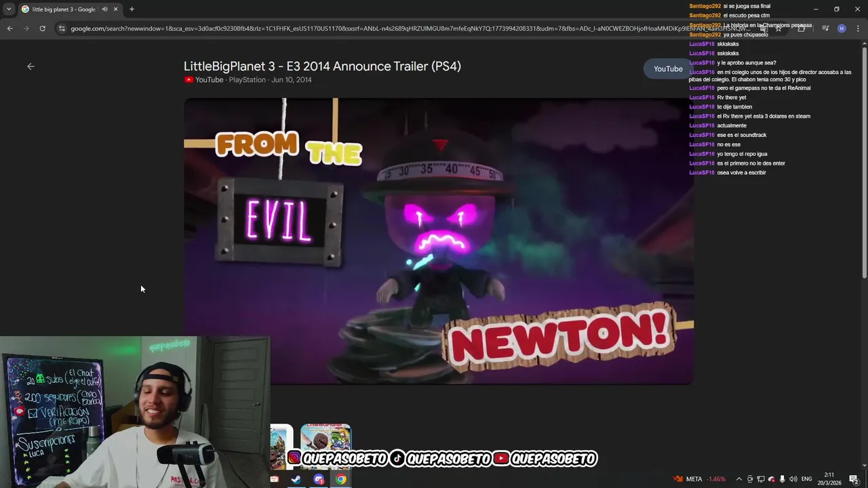The width and height of the screenshot is (868, 488).
Task: Close the little big planet 3 tab
Action: pyautogui.click(x=115, y=9)
